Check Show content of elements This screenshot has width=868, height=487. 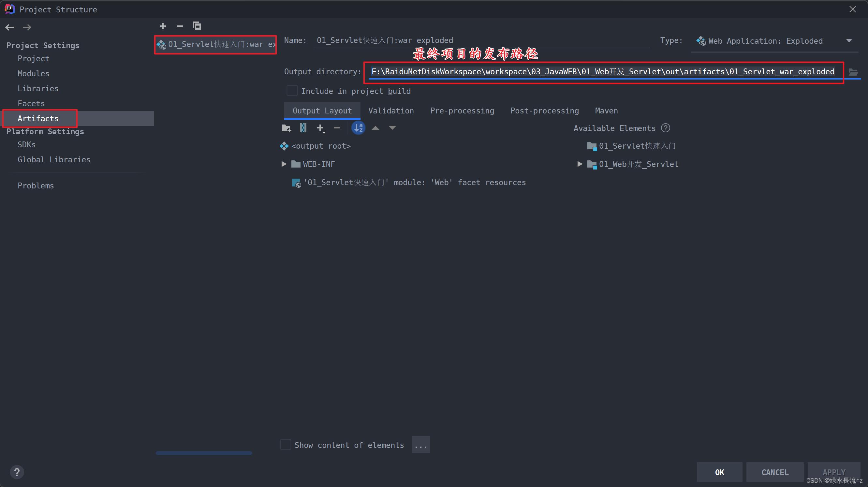[286, 445]
